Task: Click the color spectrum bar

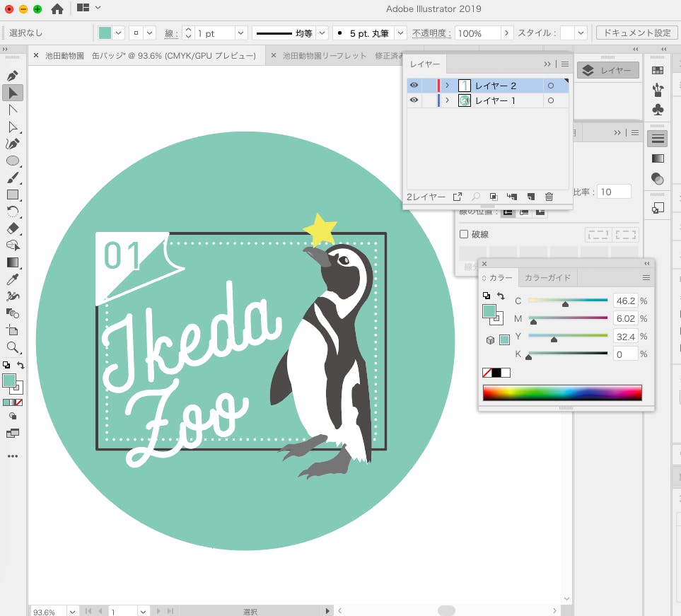Action: (561, 393)
